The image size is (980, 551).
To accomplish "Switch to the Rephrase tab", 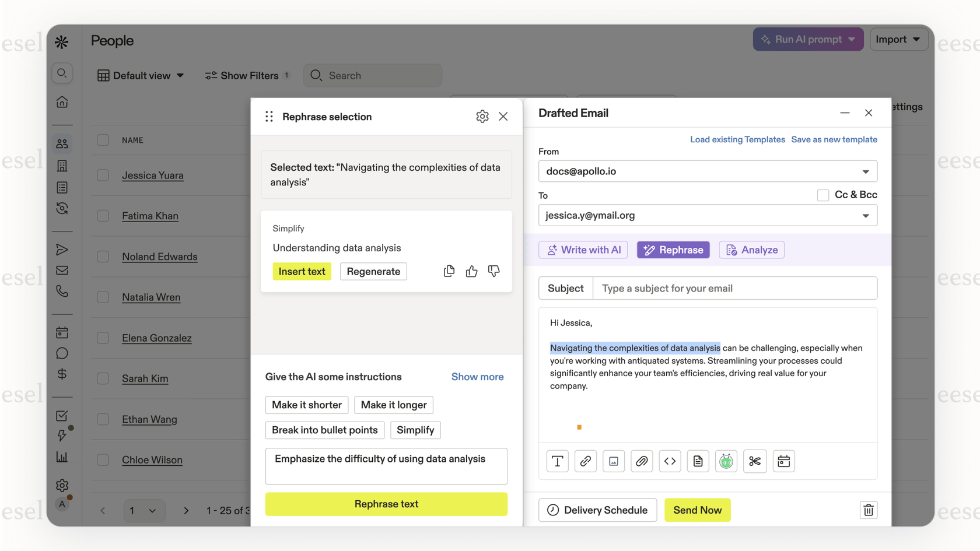I will (673, 250).
